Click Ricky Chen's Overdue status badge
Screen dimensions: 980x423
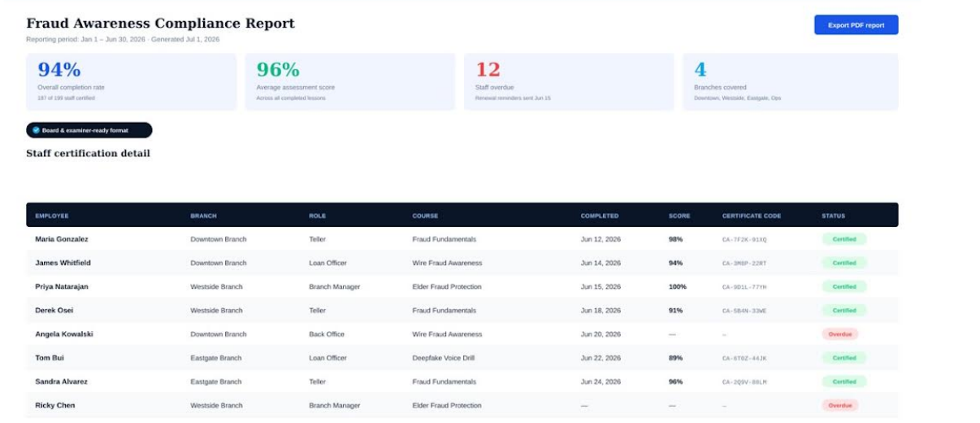pyautogui.click(x=840, y=404)
